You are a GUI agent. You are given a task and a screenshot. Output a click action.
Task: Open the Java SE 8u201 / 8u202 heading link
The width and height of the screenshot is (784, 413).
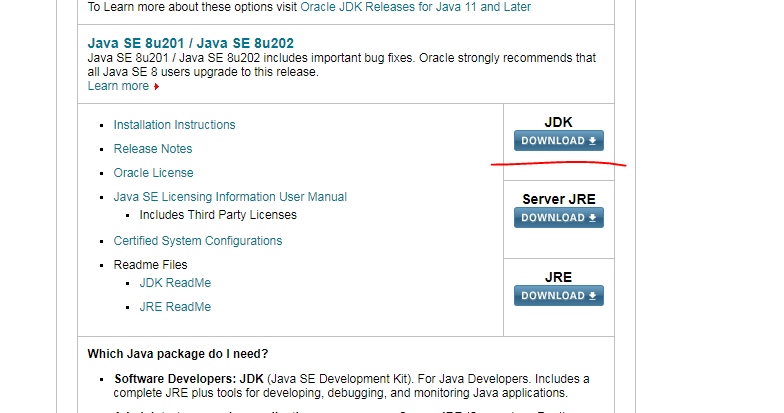click(190, 43)
